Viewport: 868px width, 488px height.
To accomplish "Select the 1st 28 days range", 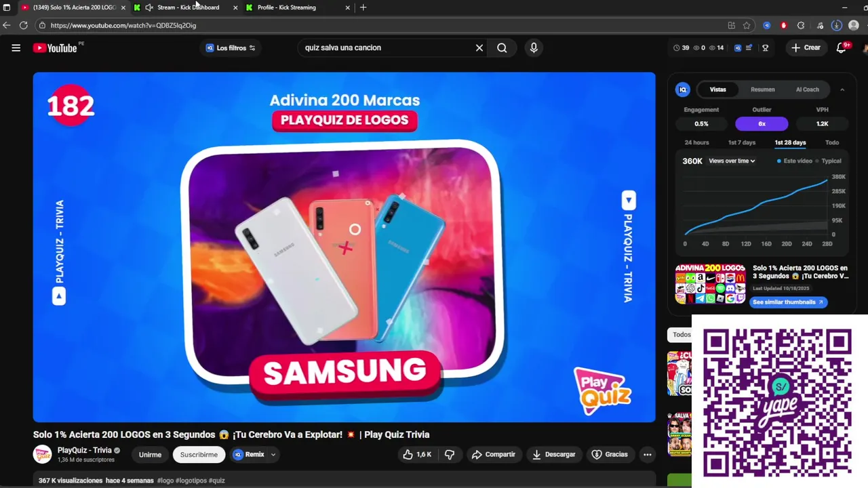I will click(x=790, y=143).
